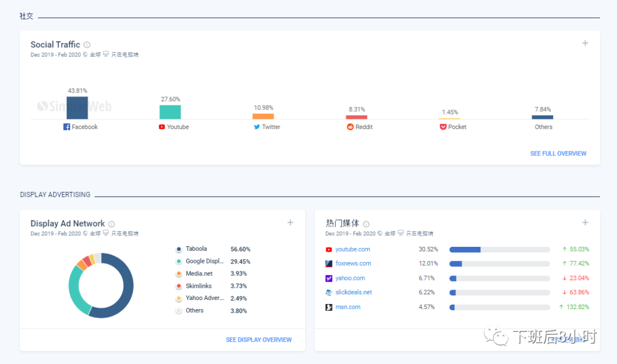Click the Twitter bird icon
Screen dimensions: 617x364
pyautogui.click(x=257, y=127)
